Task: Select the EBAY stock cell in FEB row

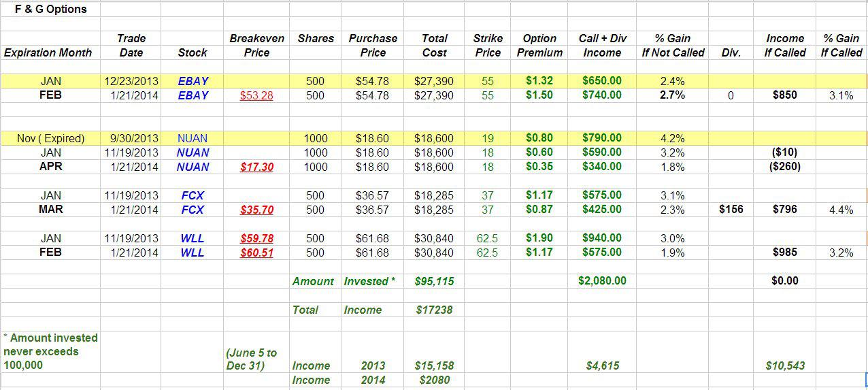Action: pyautogui.click(x=193, y=95)
